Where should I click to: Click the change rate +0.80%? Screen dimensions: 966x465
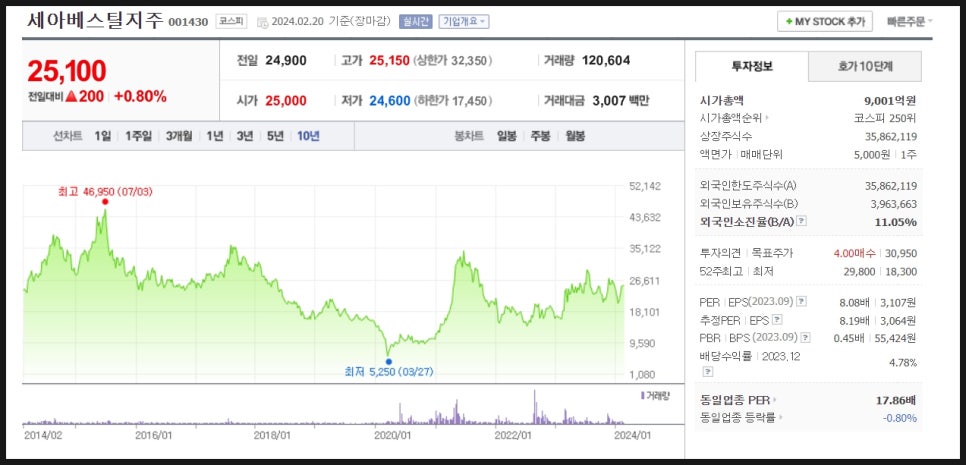(140, 97)
